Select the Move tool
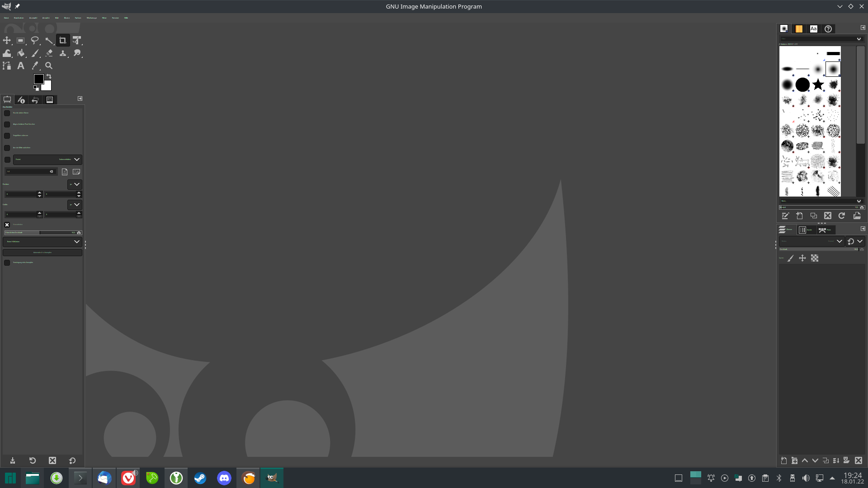 tap(7, 41)
